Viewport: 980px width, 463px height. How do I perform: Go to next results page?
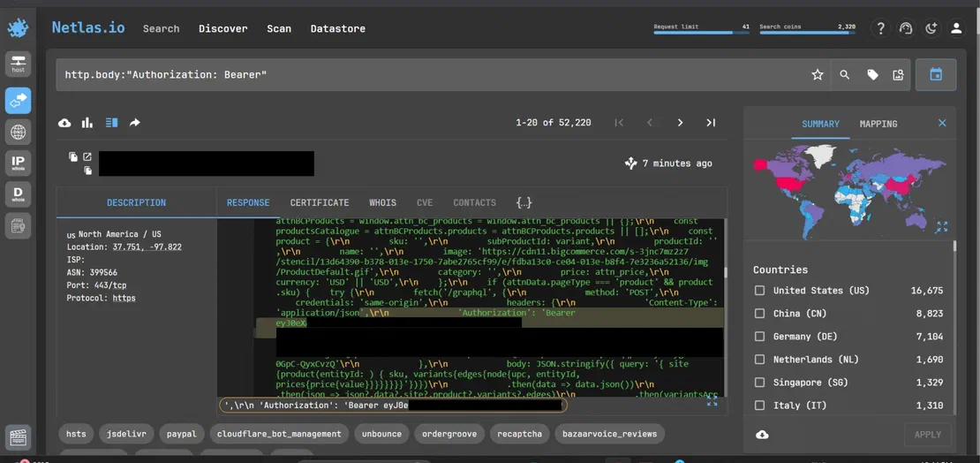680,123
